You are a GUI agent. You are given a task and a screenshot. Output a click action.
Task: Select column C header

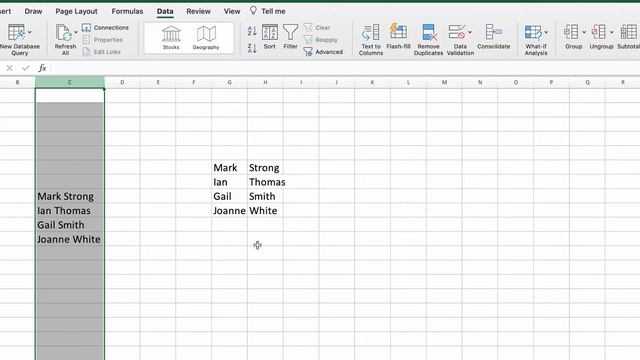[70, 82]
